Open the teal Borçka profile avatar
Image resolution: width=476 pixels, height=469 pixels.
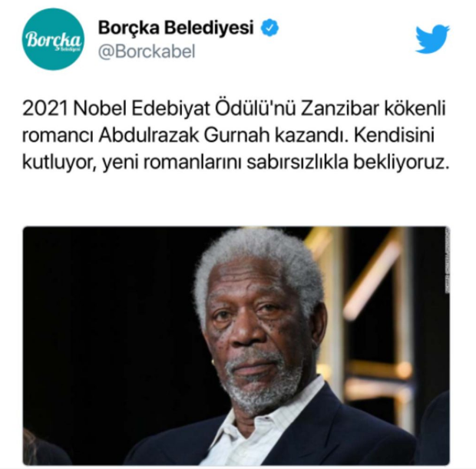(54, 39)
